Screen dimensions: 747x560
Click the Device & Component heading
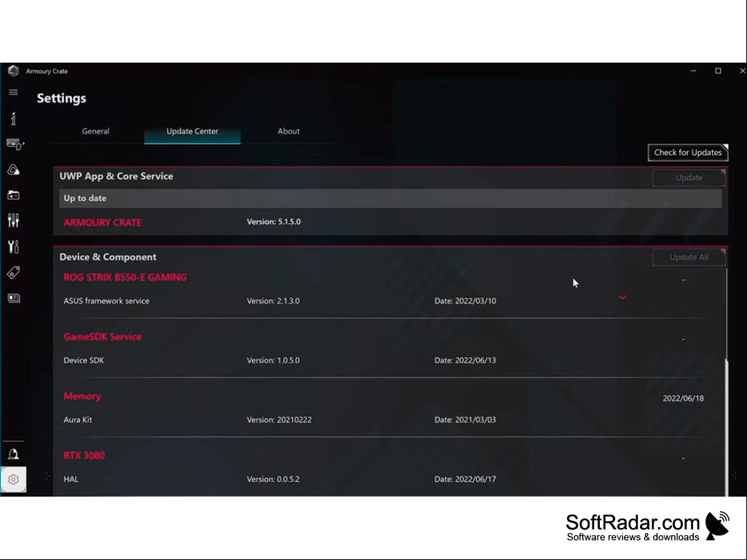(108, 257)
